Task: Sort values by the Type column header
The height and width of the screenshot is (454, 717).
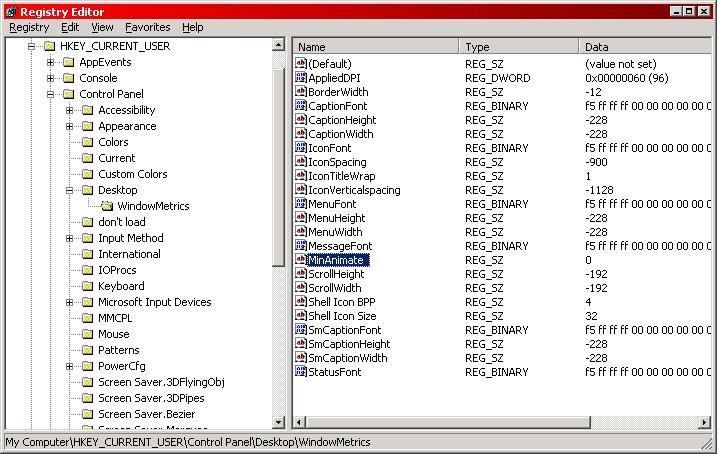Action: [519, 47]
